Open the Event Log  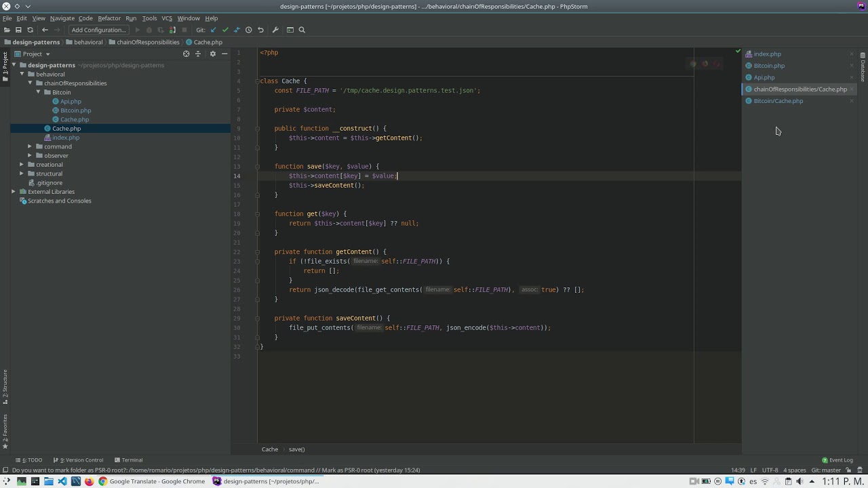click(837, 460)
